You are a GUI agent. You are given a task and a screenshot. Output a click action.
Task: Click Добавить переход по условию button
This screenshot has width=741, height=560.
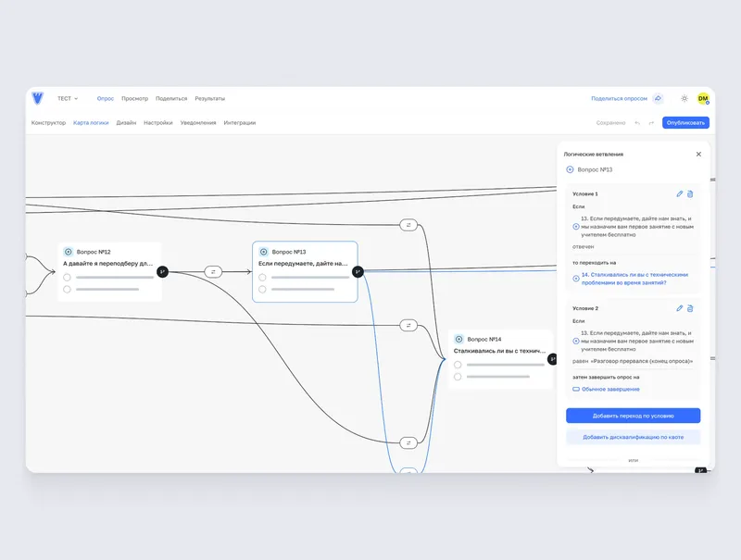coord(633,416)
